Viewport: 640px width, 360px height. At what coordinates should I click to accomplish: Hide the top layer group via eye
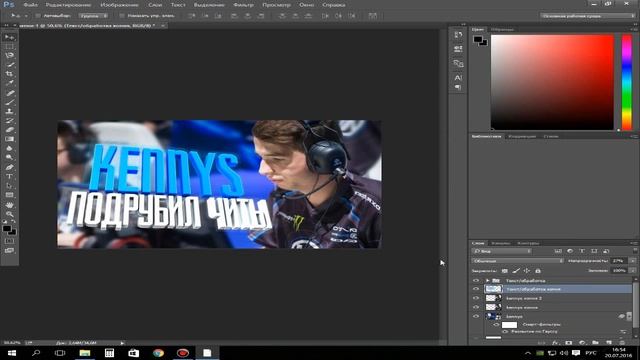click(476, 280)
